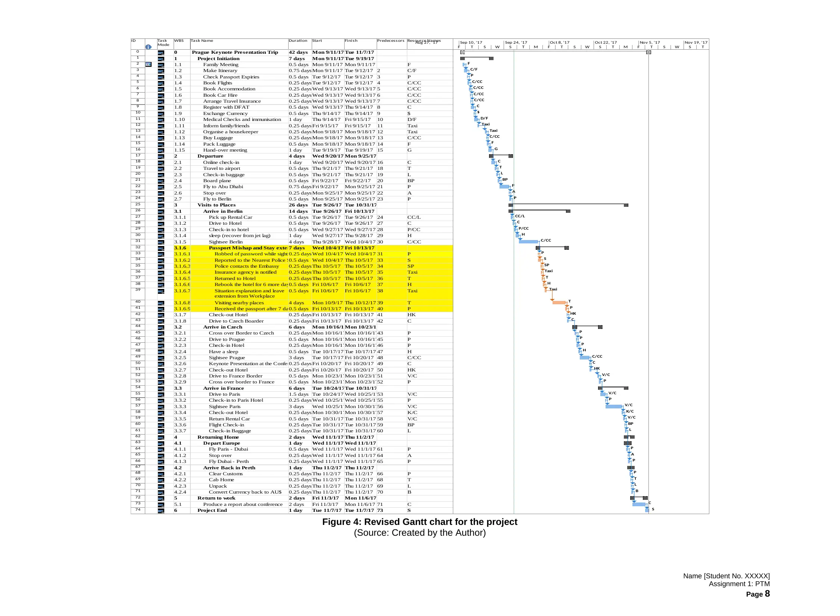The height and width of the screenshot is (616, 840).
Task: Select the Police contacts the Embassy task cell
Action: [247, 267]
